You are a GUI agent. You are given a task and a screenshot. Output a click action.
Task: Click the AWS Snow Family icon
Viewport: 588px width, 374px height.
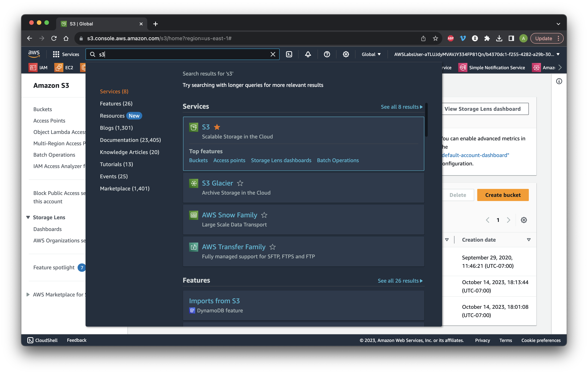pyautogui.click(x=193, y=215)
